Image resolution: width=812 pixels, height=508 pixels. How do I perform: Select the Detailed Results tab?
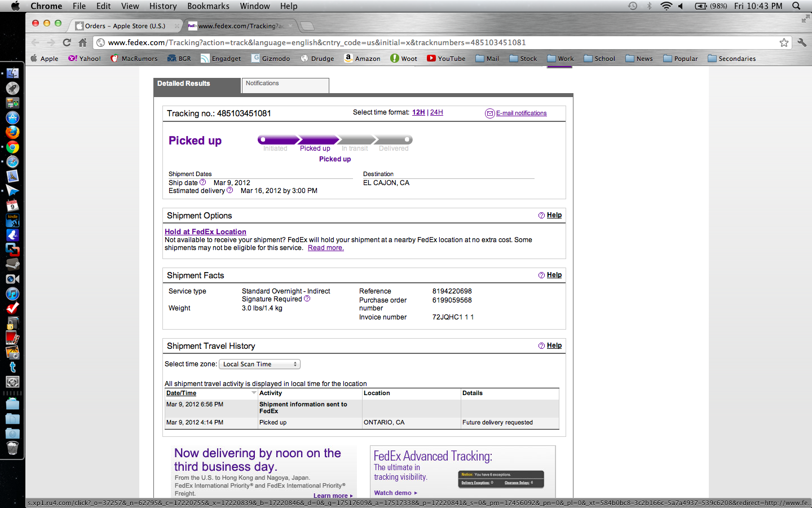pyautogui.click(x=197, y=85)
